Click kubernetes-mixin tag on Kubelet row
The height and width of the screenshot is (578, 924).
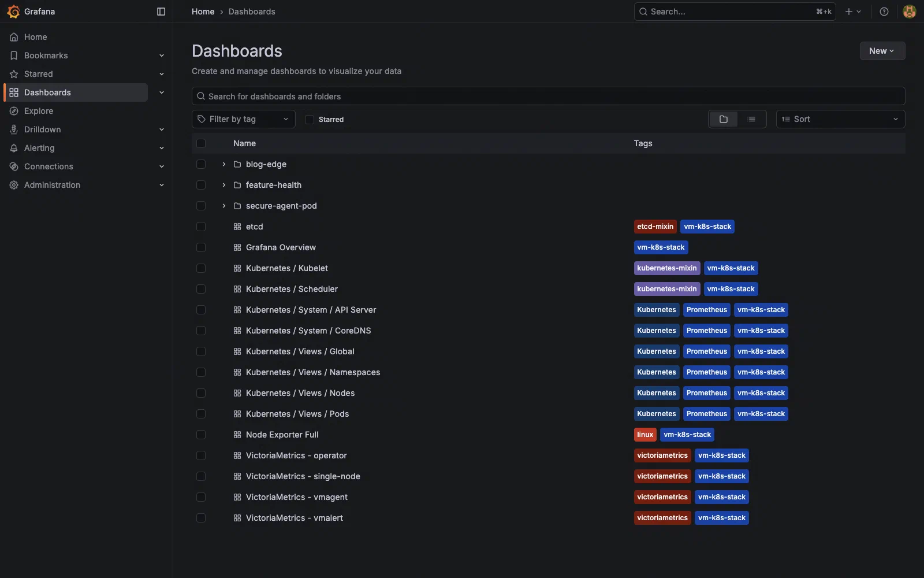(x=667, y=268)
